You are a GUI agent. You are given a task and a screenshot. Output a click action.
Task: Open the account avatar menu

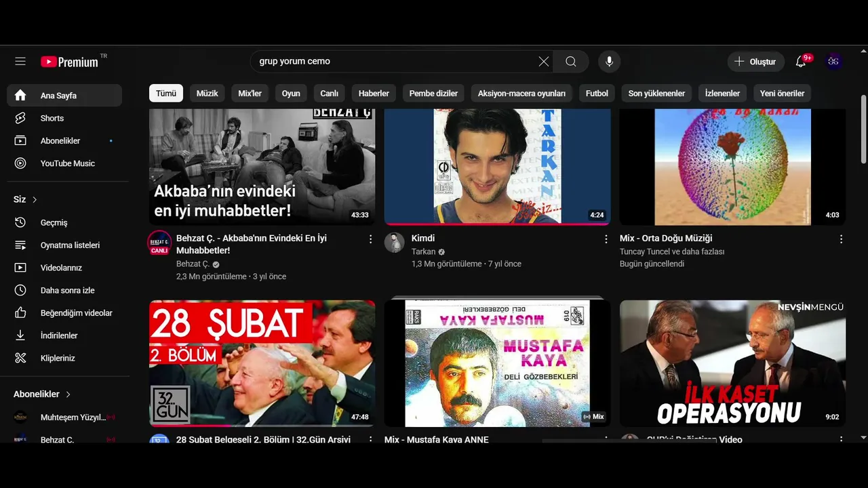pyautogui.click(x=833, y=62)
